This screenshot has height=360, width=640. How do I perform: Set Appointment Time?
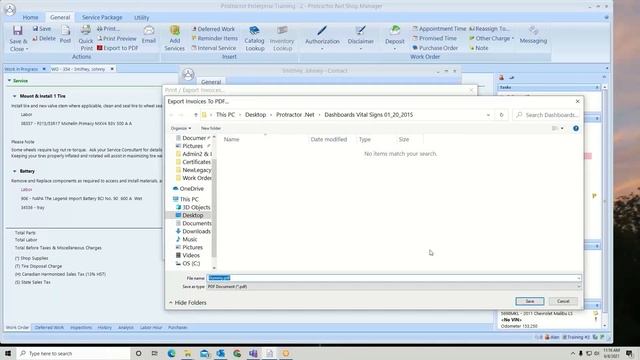pos(439,29)
